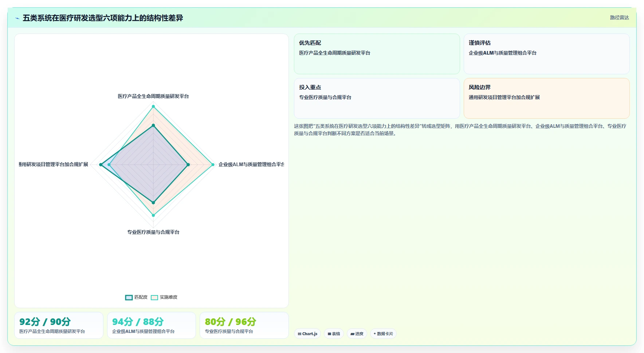Viewport: 644px width, 353px height.
Task: Click the 数据卡片 tag icon
Action: (x=375, y=334)
